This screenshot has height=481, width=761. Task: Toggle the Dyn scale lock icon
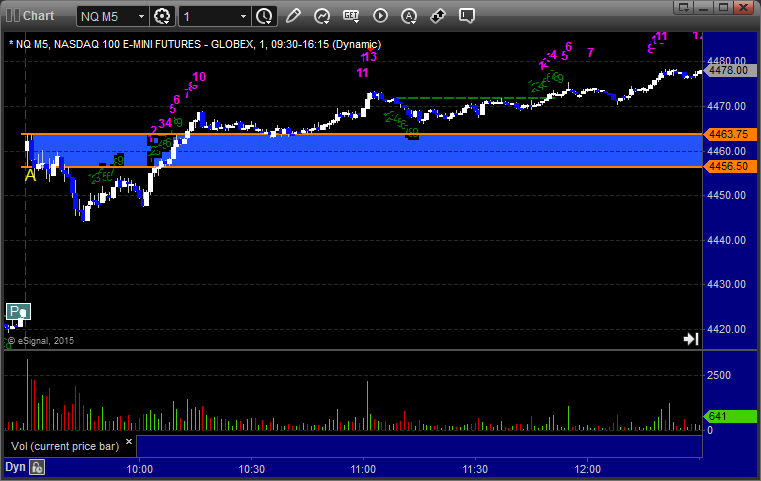pyautogui.click(x=37, y=467)
